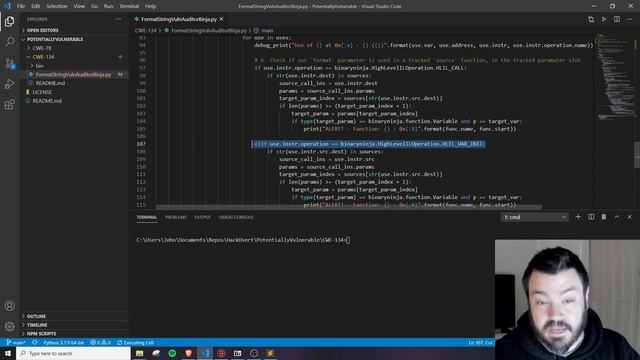Open the Run menu
This screenshot has height=360, width=640.
coord(109,6)
